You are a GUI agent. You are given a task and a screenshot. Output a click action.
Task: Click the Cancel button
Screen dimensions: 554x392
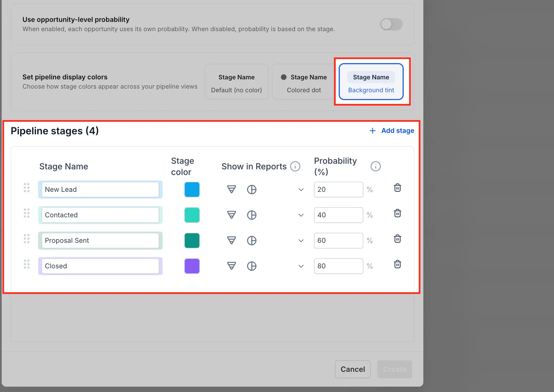(353, 369)
